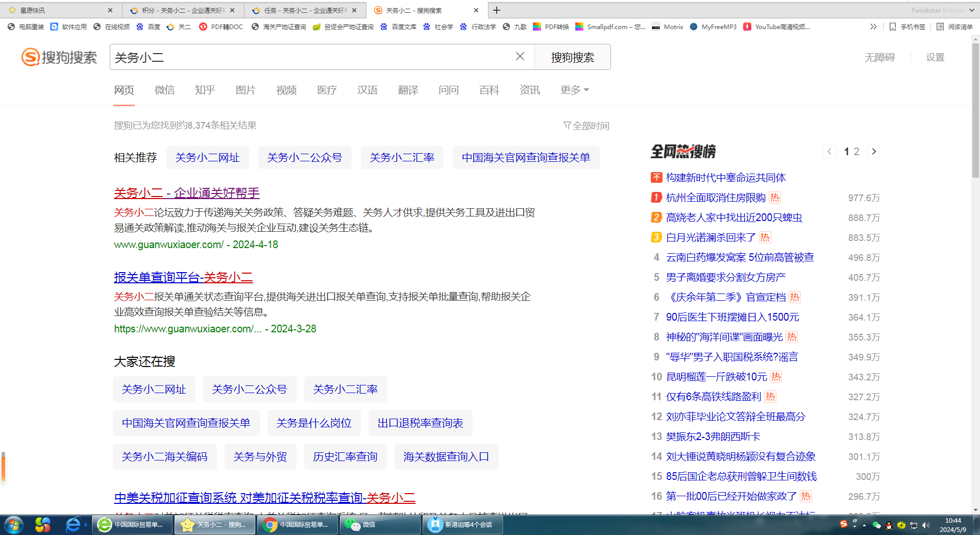Go to previous page of hot search list
This screenshot has width=980, height=535.
point(829,152)
